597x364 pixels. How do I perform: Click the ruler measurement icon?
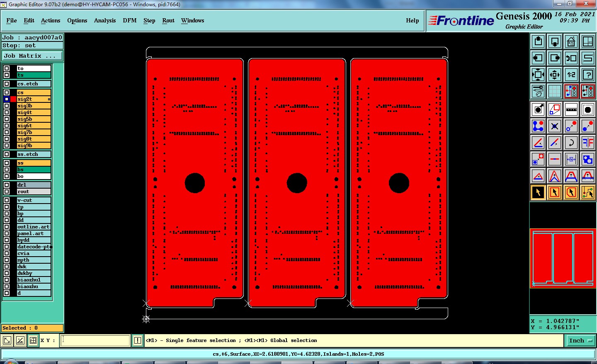click(x=571, y=109)
